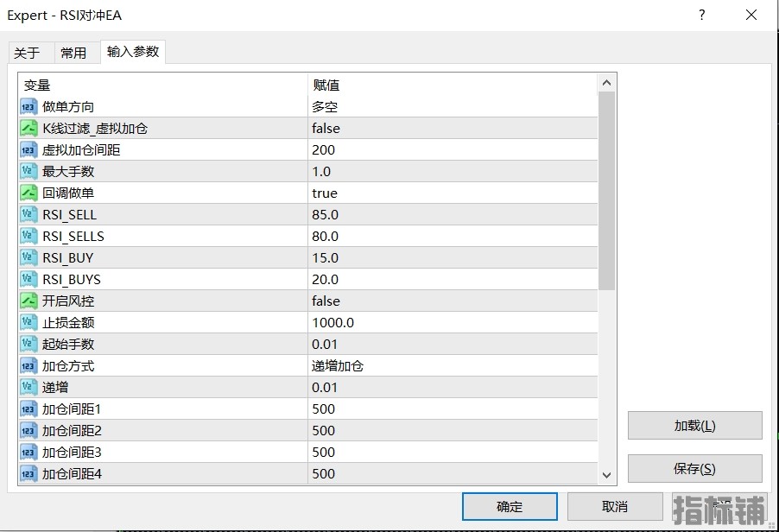
Task: Click the boolean icon beside 开启风控
Action: pyautogui.click(x=28, y=301)
